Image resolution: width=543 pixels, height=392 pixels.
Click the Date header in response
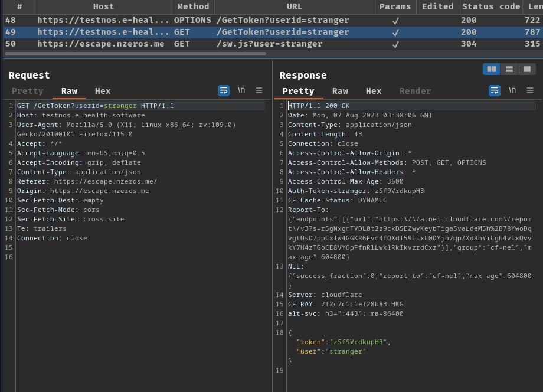click(360, 115)
